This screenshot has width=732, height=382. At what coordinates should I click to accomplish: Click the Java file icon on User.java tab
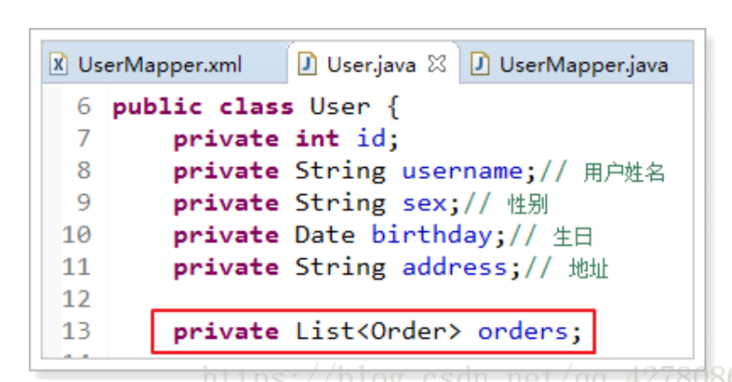[x=307, y=64]
